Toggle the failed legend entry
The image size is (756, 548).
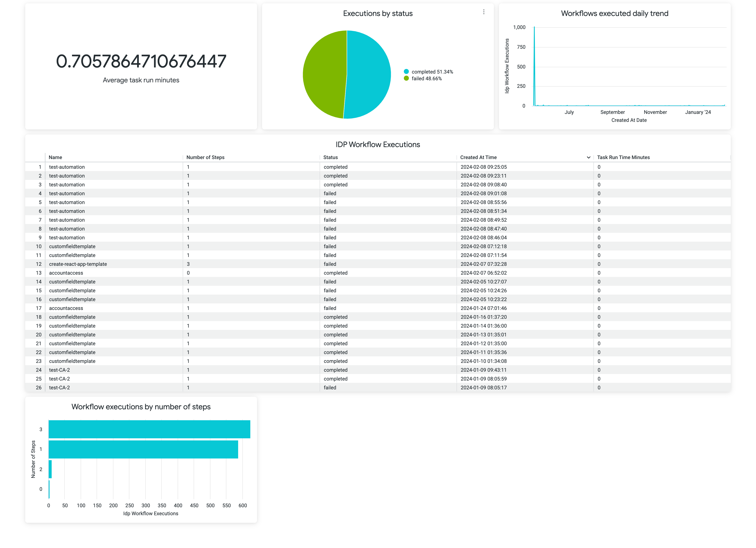coord(426,79)
